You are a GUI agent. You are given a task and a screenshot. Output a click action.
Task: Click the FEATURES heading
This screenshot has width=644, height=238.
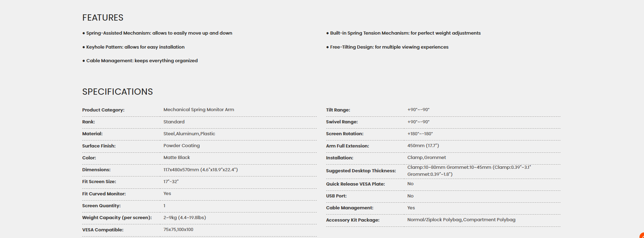click(103, 17)
